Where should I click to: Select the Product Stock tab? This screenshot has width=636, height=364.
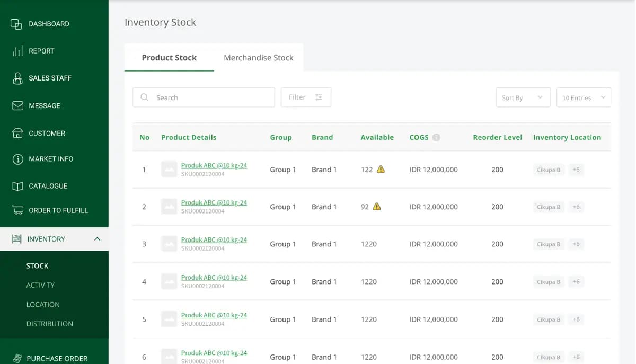click(x=169, y=58)
